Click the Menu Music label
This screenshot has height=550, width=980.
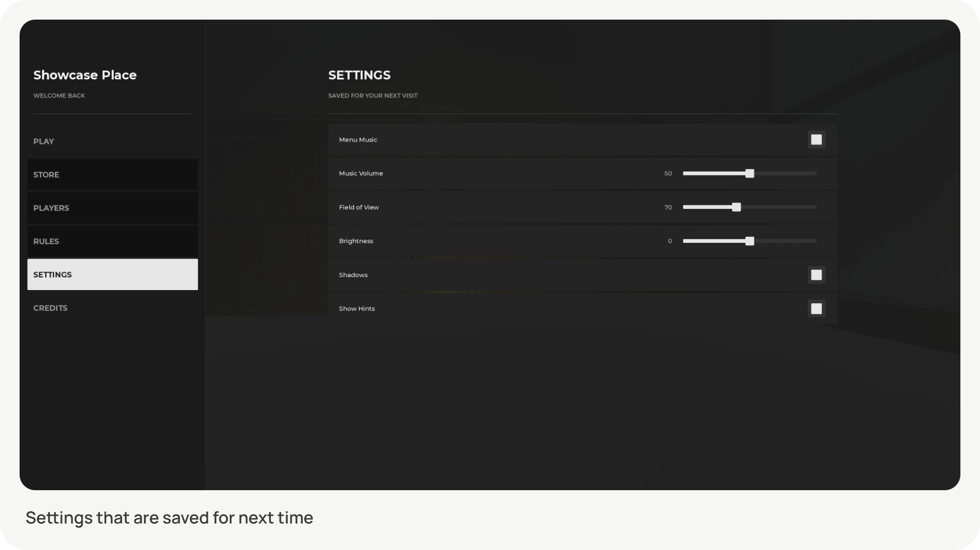358,140
